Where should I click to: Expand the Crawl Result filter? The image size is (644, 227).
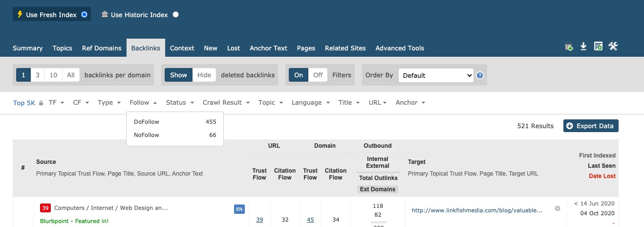226,103
